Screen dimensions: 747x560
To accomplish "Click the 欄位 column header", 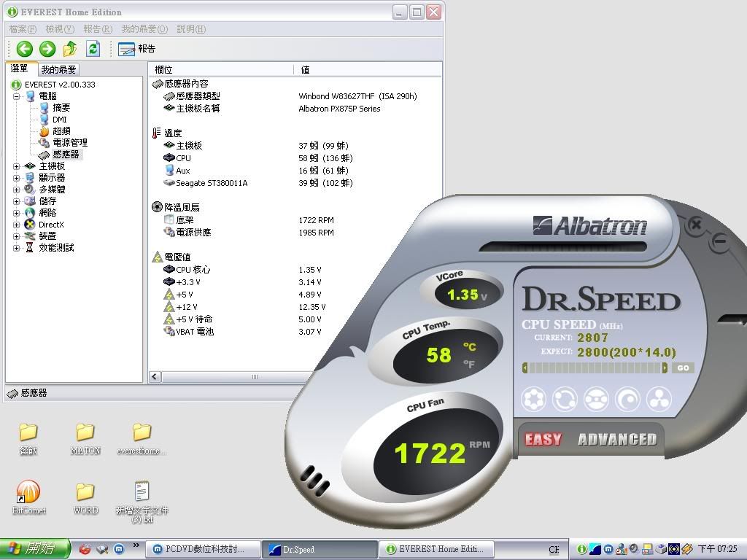I will (x=221, y=69).
